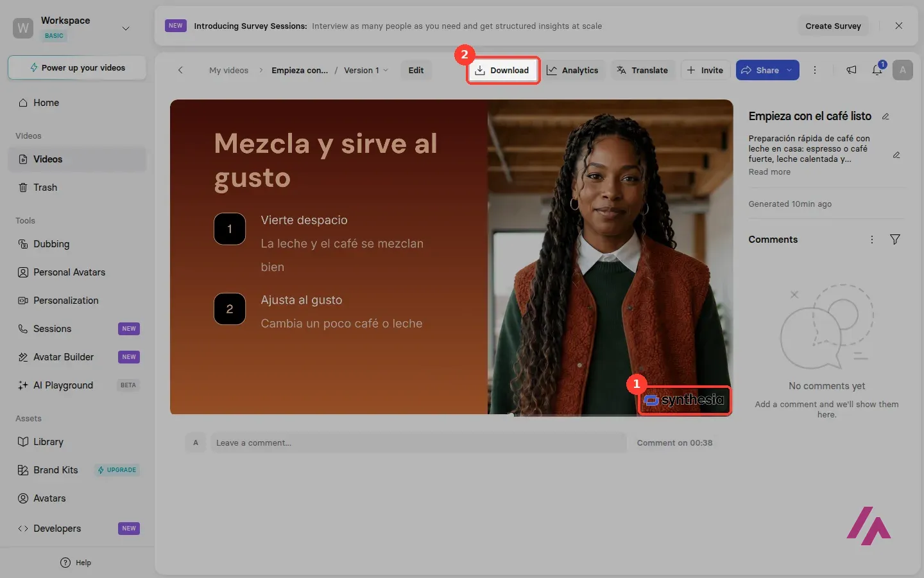This screenshot has width=924, height=578.
Task: Click the video preview to play
Action: pos(452,257)
